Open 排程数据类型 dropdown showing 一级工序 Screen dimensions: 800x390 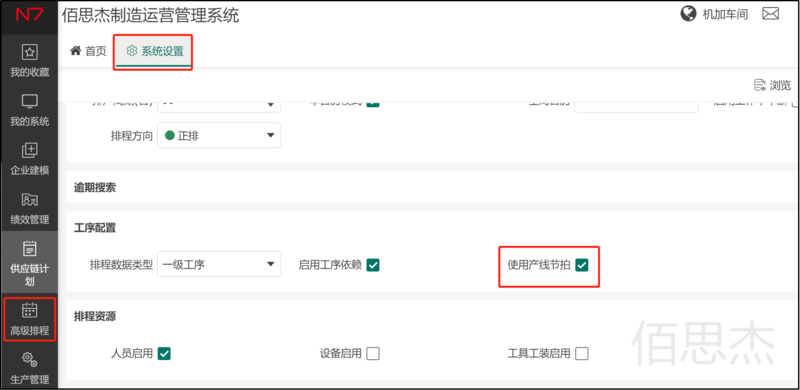(219, 264)
